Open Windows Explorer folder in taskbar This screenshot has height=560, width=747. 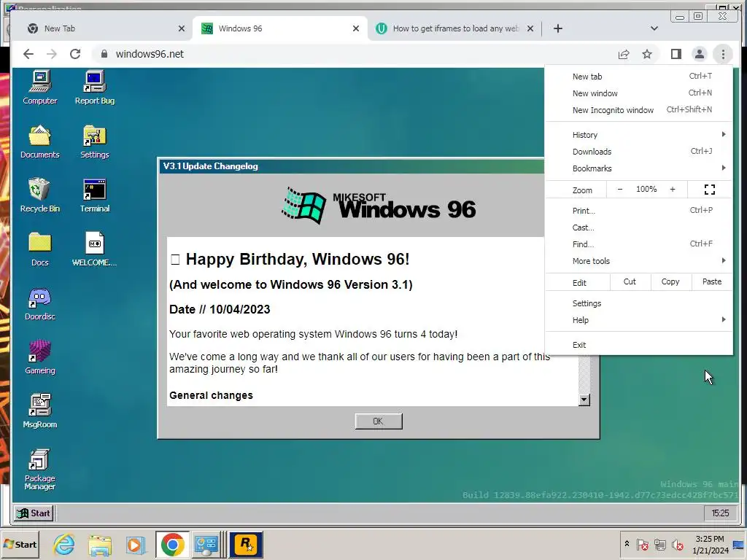tap(100, 544)
